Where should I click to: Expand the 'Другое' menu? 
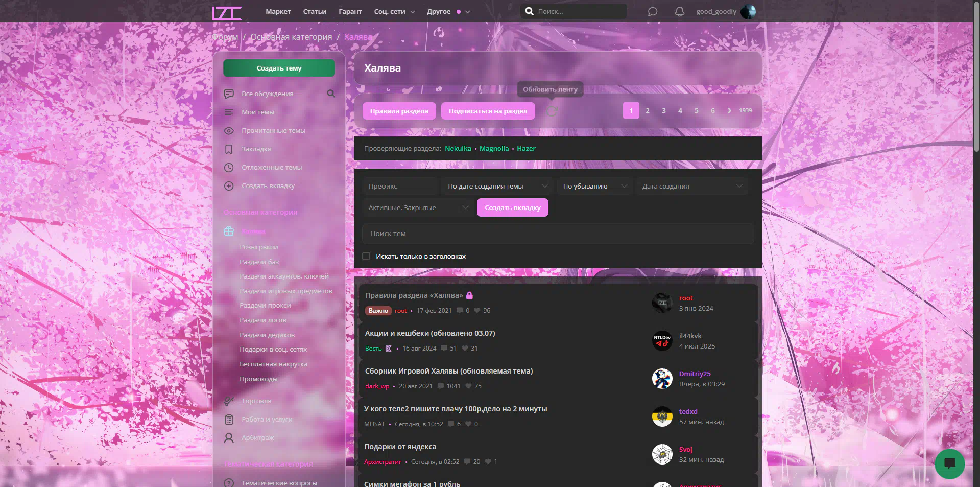pyautogui.click(x=448, y=11)
